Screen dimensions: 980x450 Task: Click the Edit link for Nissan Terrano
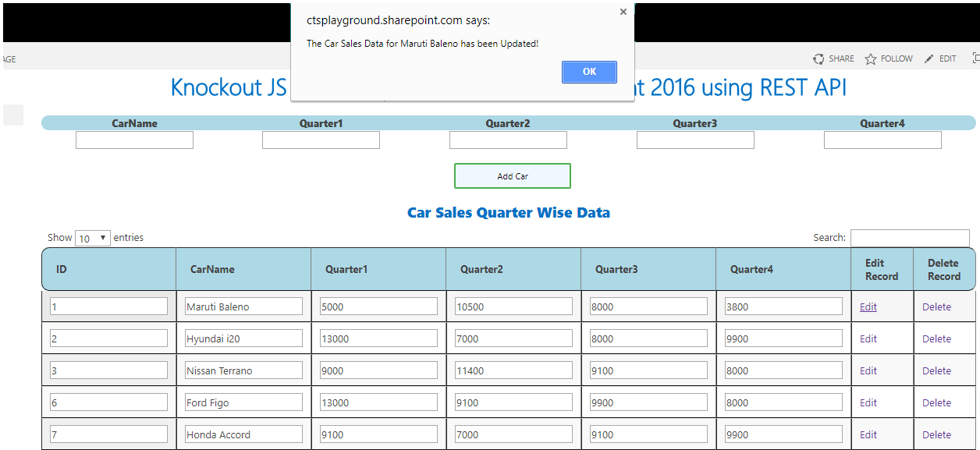point(868,370)
